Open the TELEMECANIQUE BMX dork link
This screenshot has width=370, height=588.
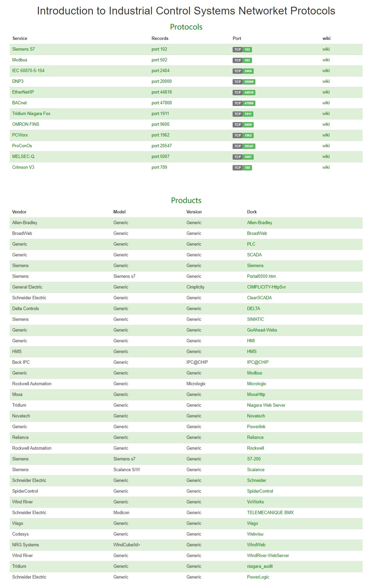[x=270, y=513]
